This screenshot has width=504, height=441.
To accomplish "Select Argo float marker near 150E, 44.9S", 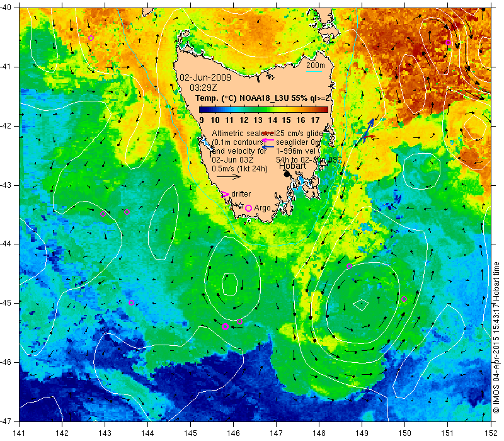I will (x=404, y=299).
